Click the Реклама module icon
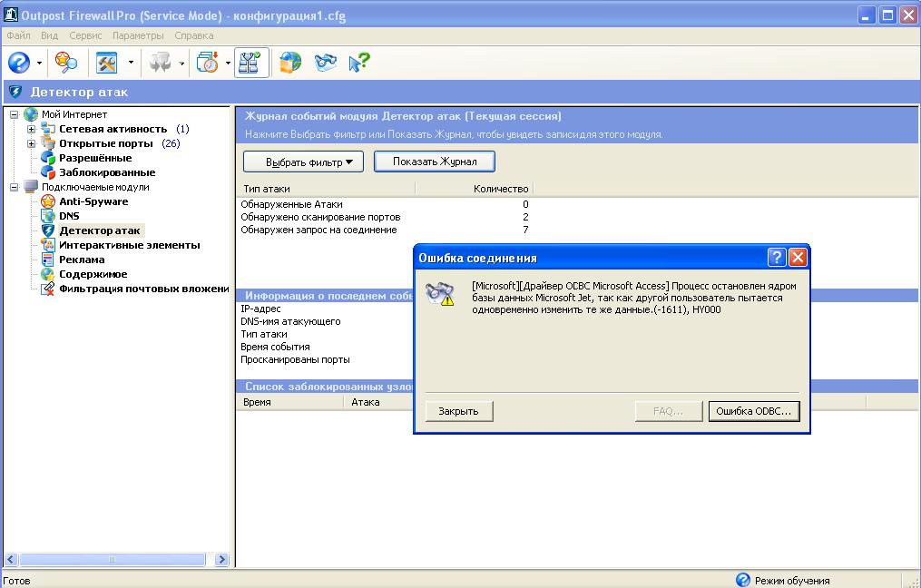 click(x=48, y=260)
